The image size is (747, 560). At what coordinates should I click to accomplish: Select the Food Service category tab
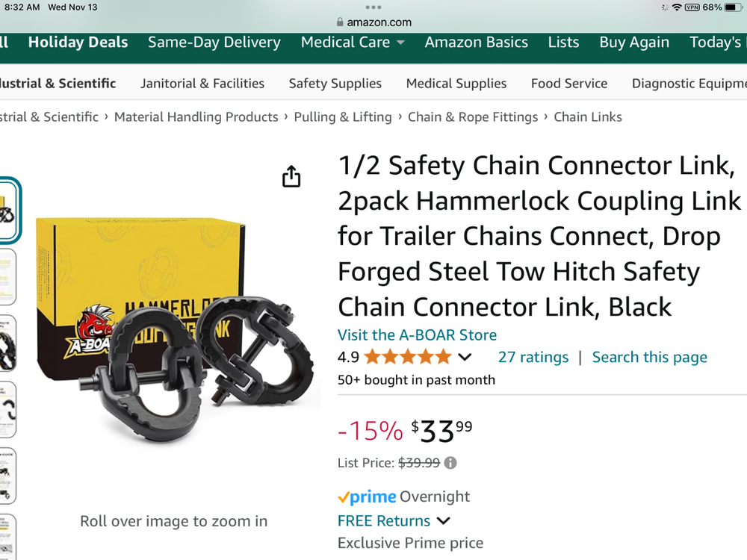569,83
